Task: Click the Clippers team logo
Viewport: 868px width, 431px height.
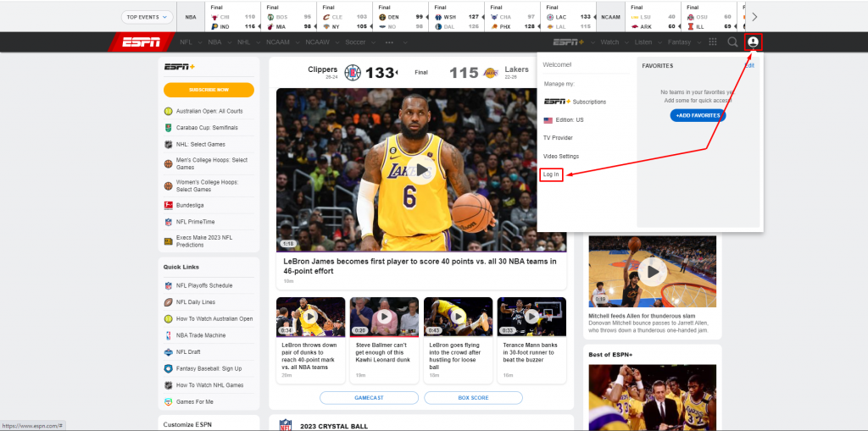Action: point(353,73)
